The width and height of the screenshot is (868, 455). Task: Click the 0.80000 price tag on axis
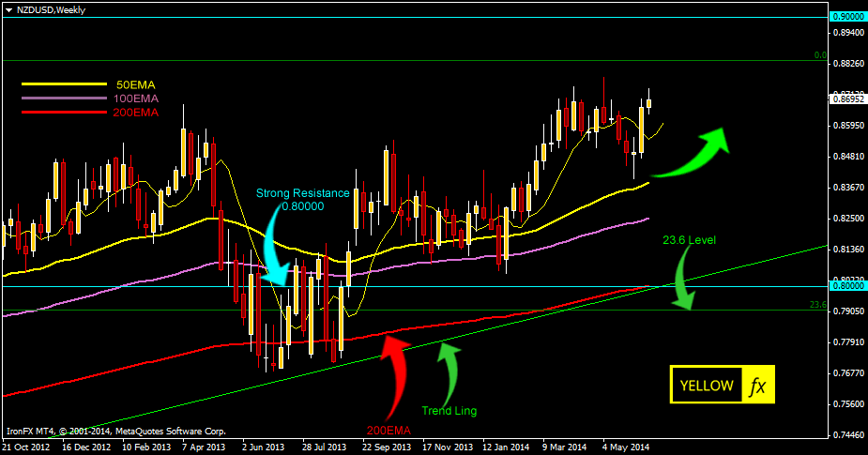click(x=847, y=287)
